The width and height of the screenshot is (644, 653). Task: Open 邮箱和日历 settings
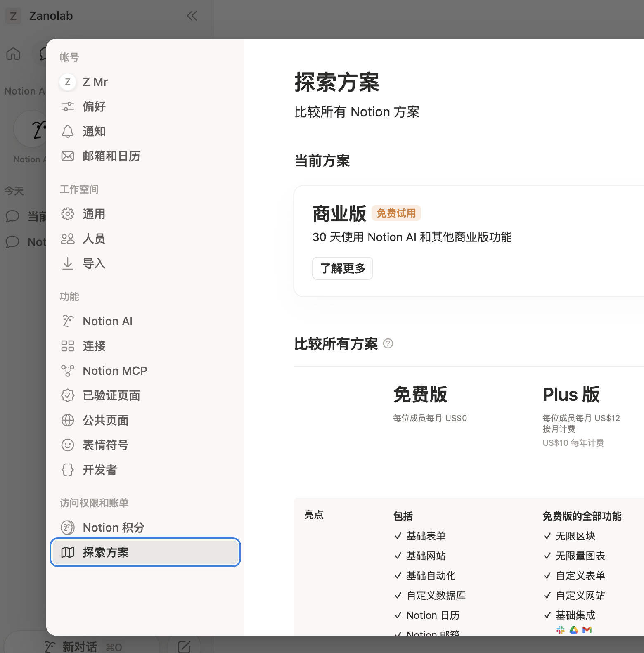(x=145, y=156)
